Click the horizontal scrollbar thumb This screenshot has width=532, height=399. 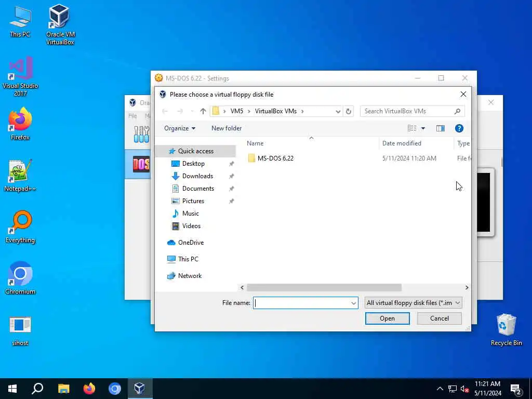click(x=324, y=288)
